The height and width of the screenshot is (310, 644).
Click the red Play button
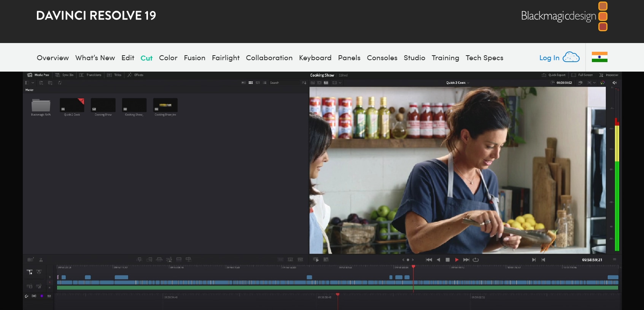[457, 260]
